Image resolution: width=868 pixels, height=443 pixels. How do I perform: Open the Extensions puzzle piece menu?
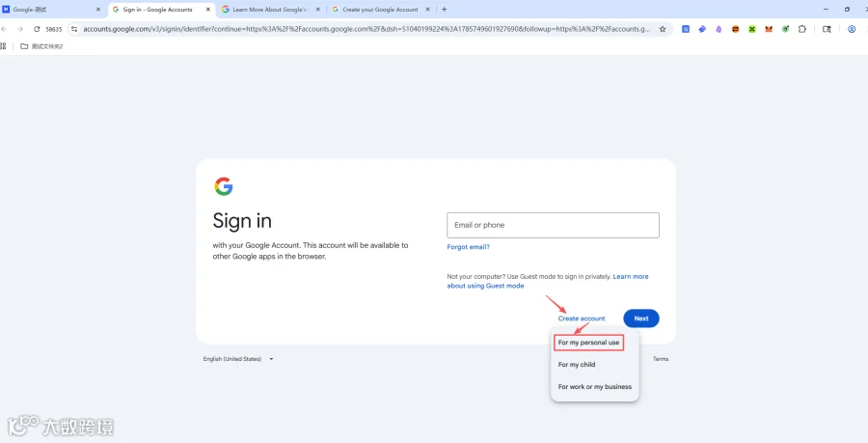[x=802, y=29]
